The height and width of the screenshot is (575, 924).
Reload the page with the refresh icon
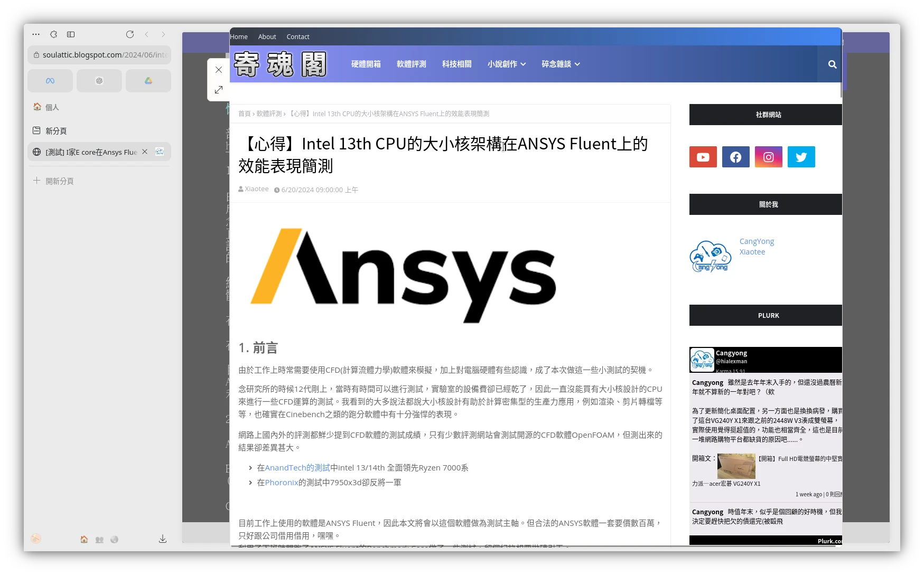coord(130,34)
